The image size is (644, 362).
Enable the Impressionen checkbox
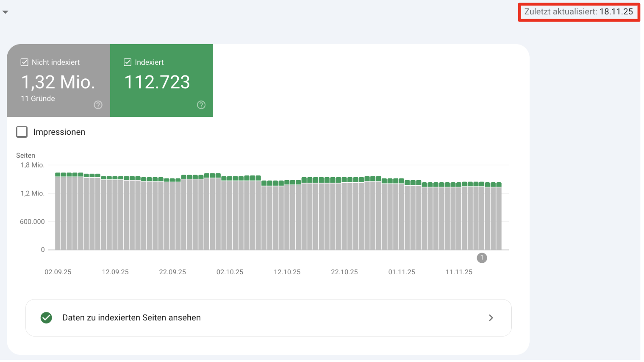(x=22, y=132)
